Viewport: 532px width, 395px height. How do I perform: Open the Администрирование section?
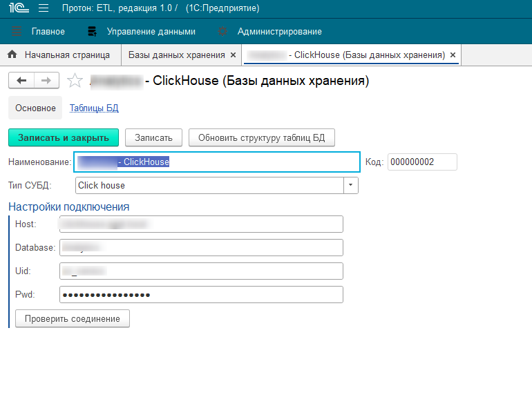point(280,31)
